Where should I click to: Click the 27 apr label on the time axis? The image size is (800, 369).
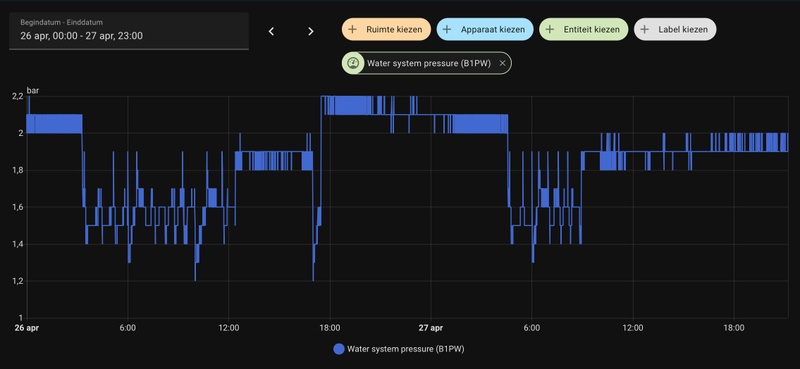(x=430, y=328)
